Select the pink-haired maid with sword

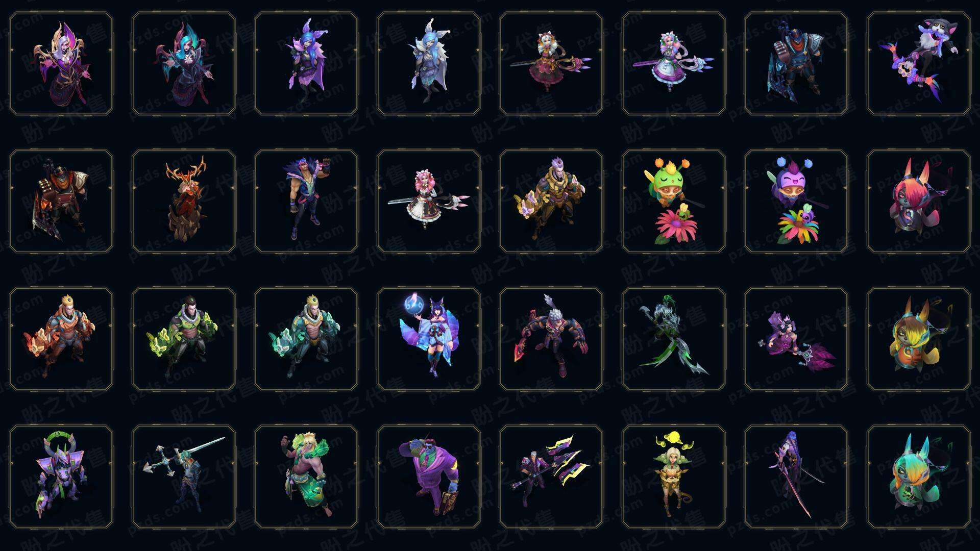(x=429, y=201)
